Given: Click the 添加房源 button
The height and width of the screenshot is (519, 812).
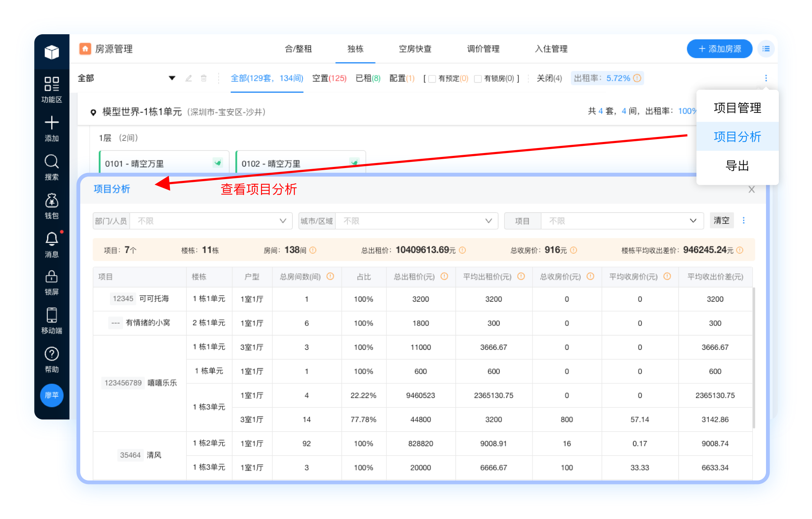Looking at the screenshot, I should coord(719,49).
